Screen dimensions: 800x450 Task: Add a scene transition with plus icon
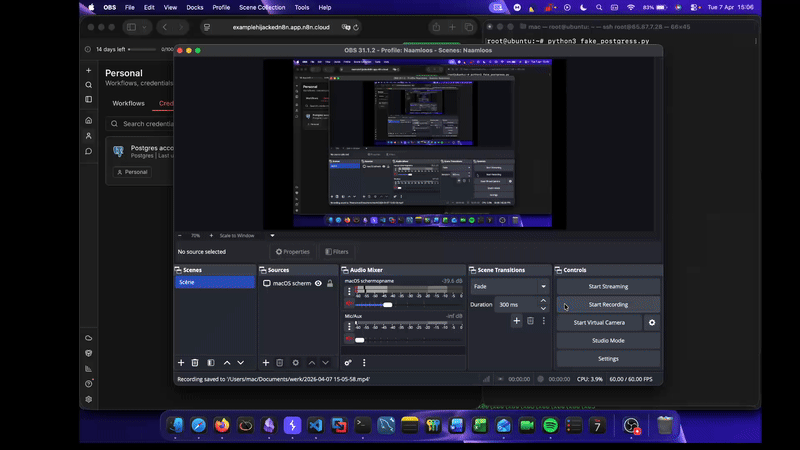coord(516,321)
